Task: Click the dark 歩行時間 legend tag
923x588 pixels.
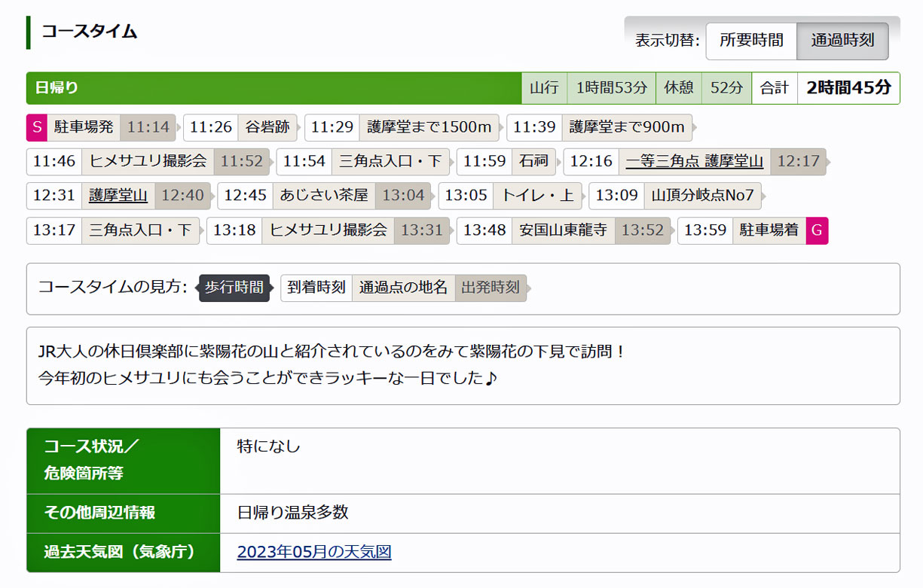Action: pos(234,288)
